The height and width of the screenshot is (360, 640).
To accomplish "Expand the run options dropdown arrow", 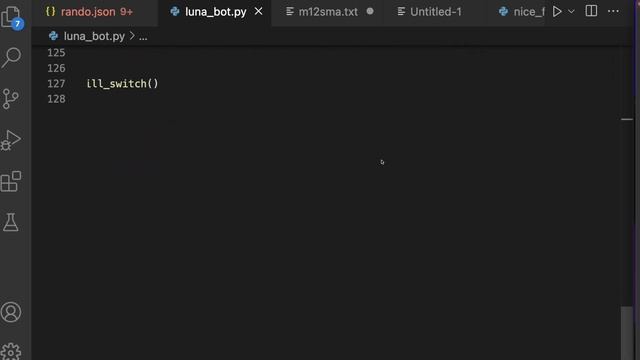I will click(x=571, y=11).
